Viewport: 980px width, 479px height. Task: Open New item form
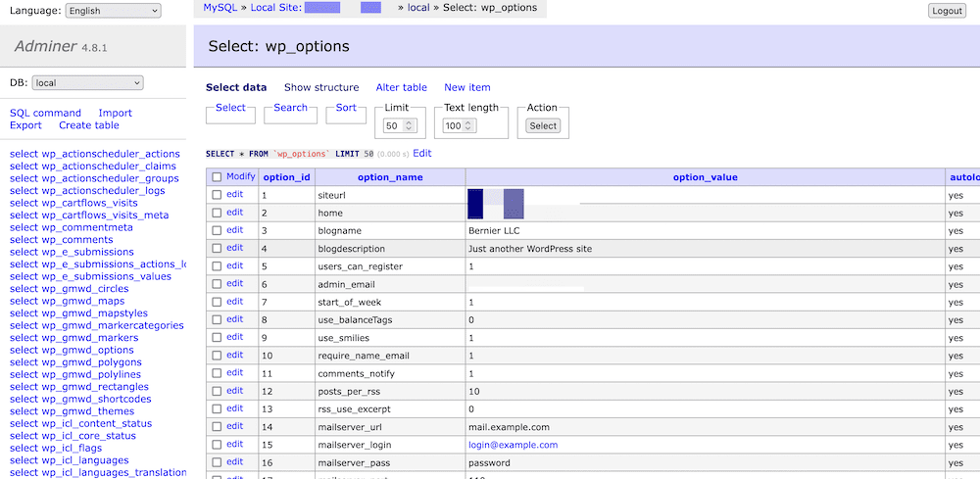467,87
